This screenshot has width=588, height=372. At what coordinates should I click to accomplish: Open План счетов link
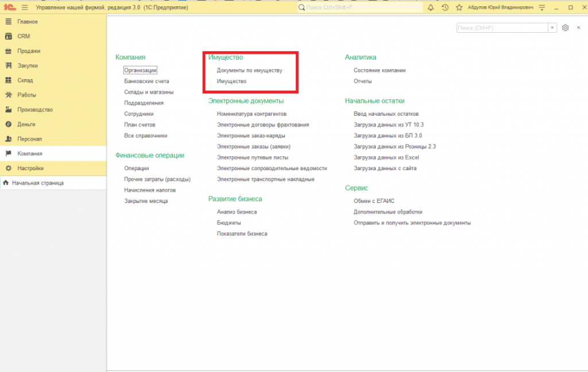point(140,125)
